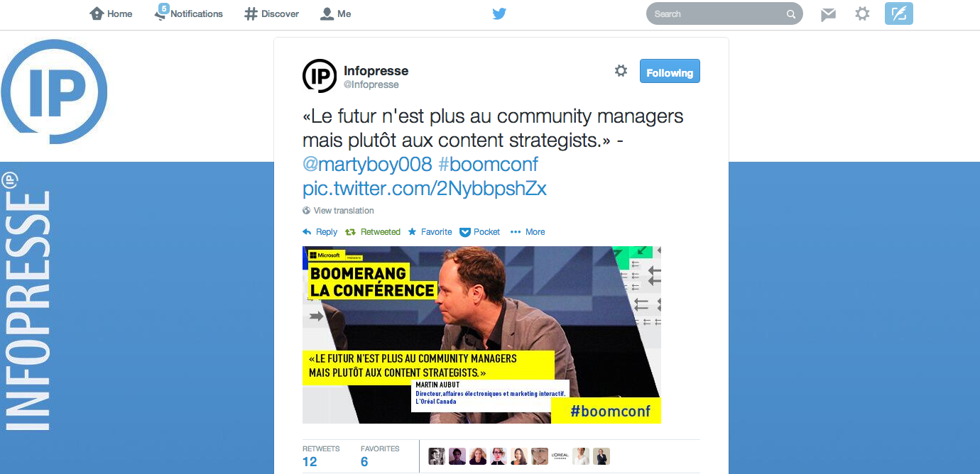This screenshot has width=980, height=474.
Task: Open the Notifications tab
Action: [189, 13]
